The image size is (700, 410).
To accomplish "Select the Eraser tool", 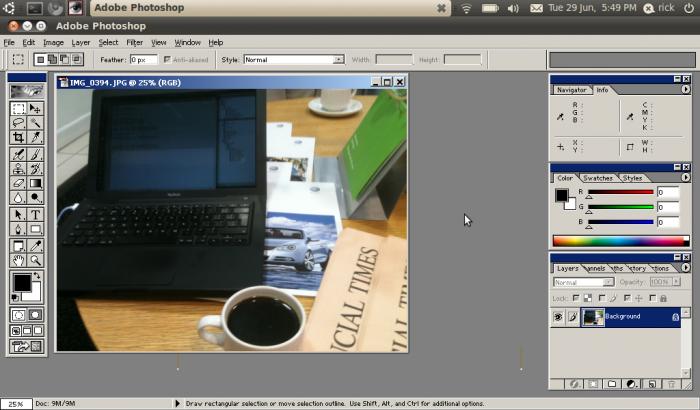I will (x=18, y=183).
